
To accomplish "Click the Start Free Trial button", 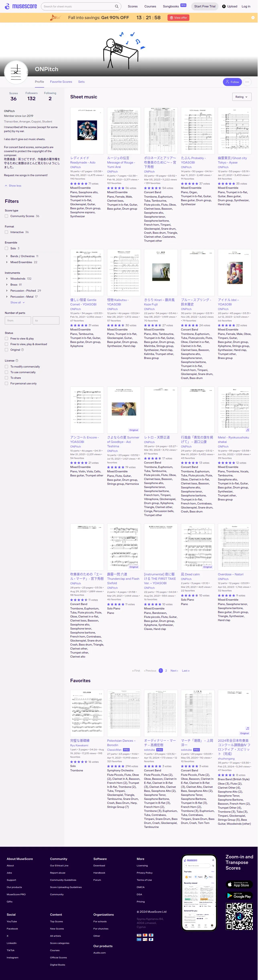I will (x=205, y=6).
